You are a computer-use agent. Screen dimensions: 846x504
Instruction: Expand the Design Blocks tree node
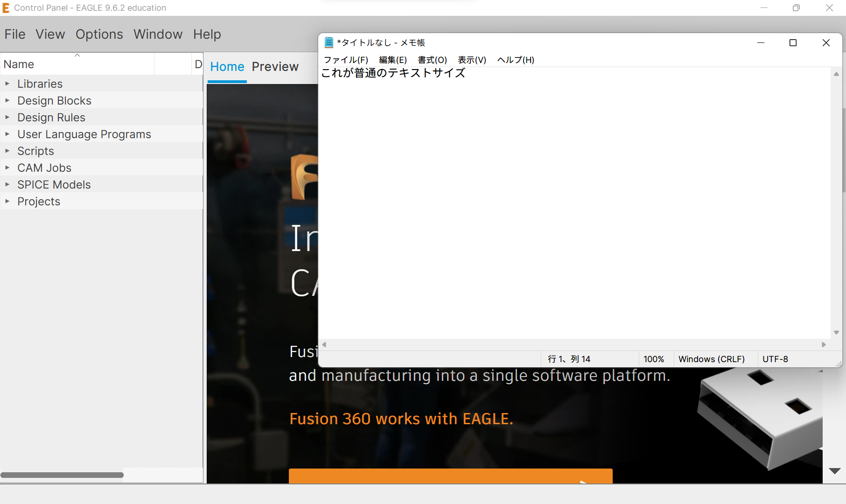tap(7, 101)
